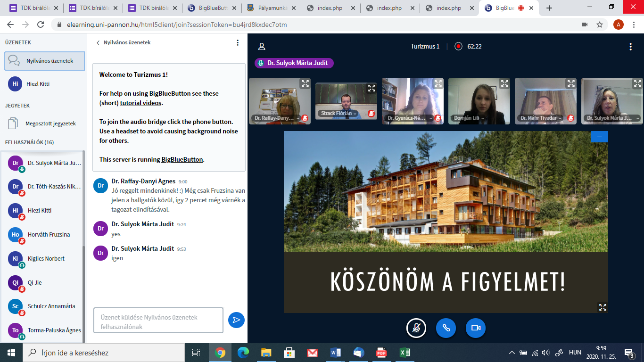Open the tutorial videos link
The image size is (644, 362).
[140, 103]
